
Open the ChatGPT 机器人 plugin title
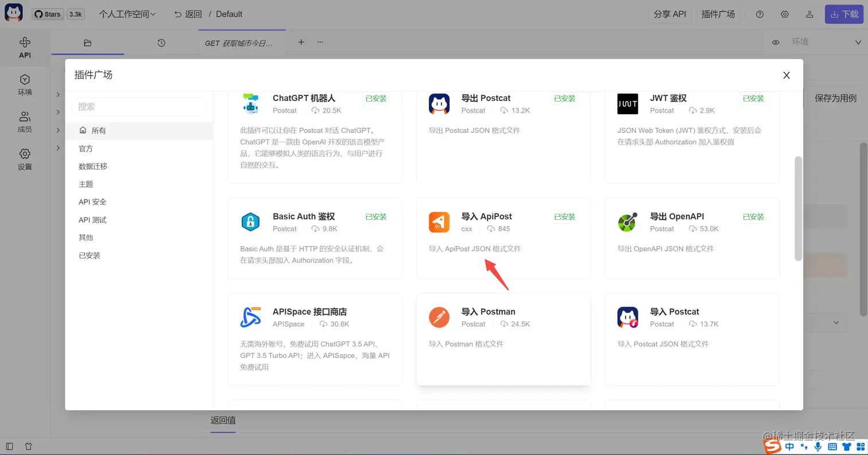point(304,98)
